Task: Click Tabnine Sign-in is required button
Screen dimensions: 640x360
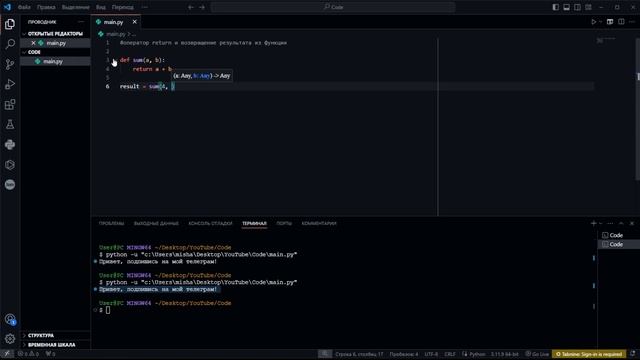Action: point(589,354)
